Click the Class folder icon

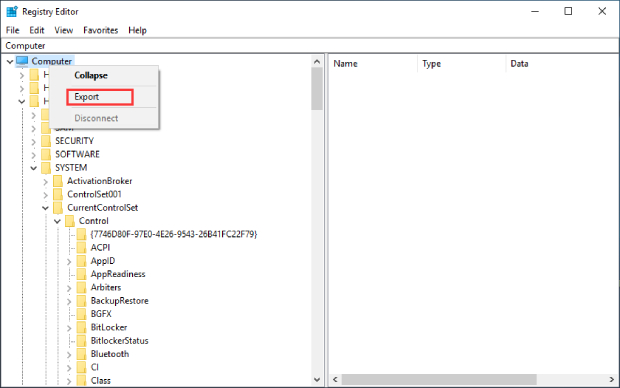click(81, 381)
